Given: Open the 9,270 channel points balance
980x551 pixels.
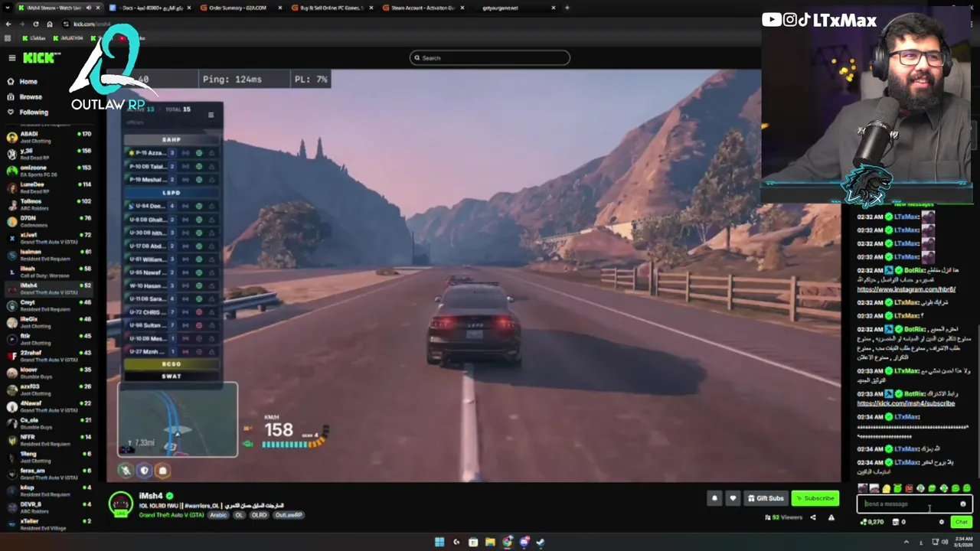Looking at the screenshot, I should 872,522.
